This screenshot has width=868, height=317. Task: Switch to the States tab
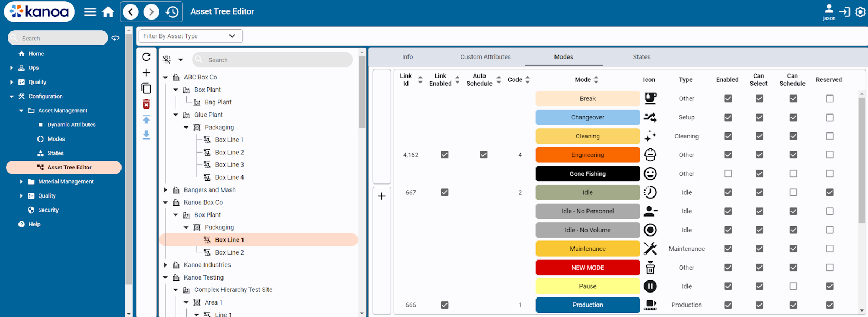(x=642, y=57)
